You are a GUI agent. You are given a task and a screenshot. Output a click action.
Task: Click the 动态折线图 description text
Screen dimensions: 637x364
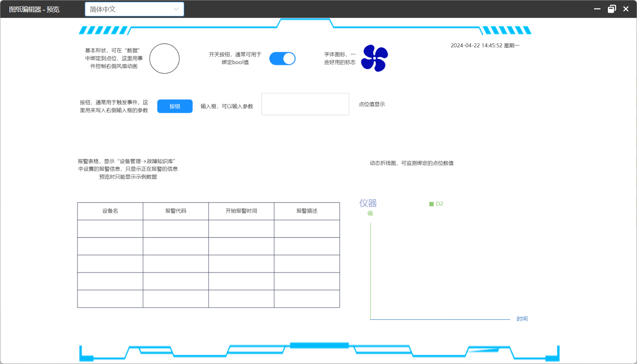pyautogui.click(x=412, y=163)
